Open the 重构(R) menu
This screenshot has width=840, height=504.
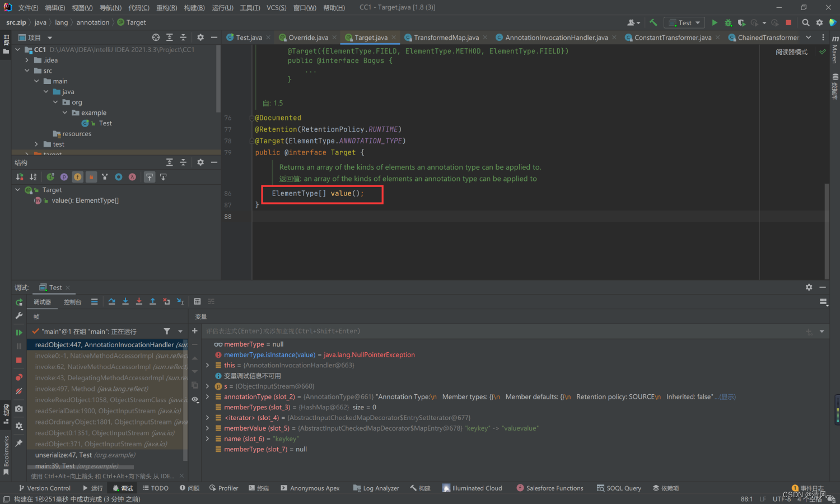(166, 7)
